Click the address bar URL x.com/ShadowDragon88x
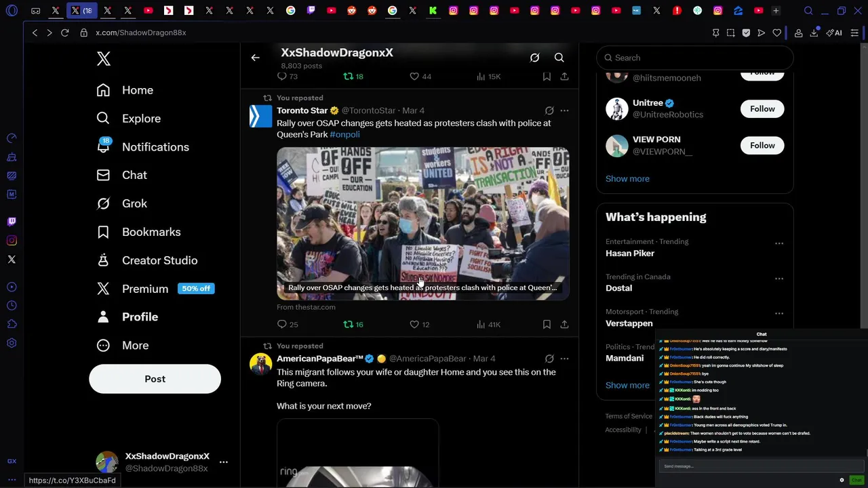 point(141,33)
